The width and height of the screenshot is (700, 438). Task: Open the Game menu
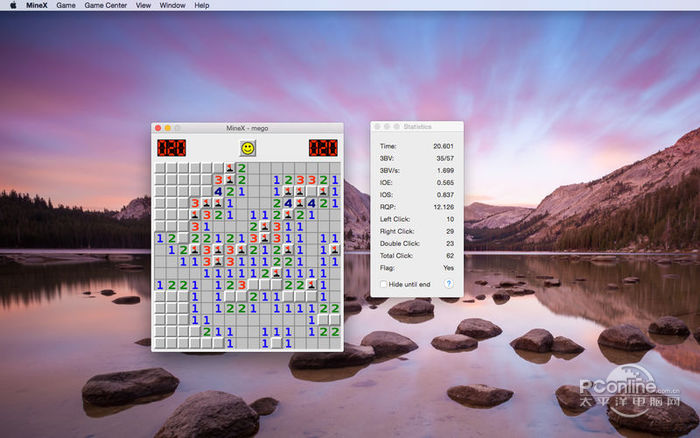point(66,5)
